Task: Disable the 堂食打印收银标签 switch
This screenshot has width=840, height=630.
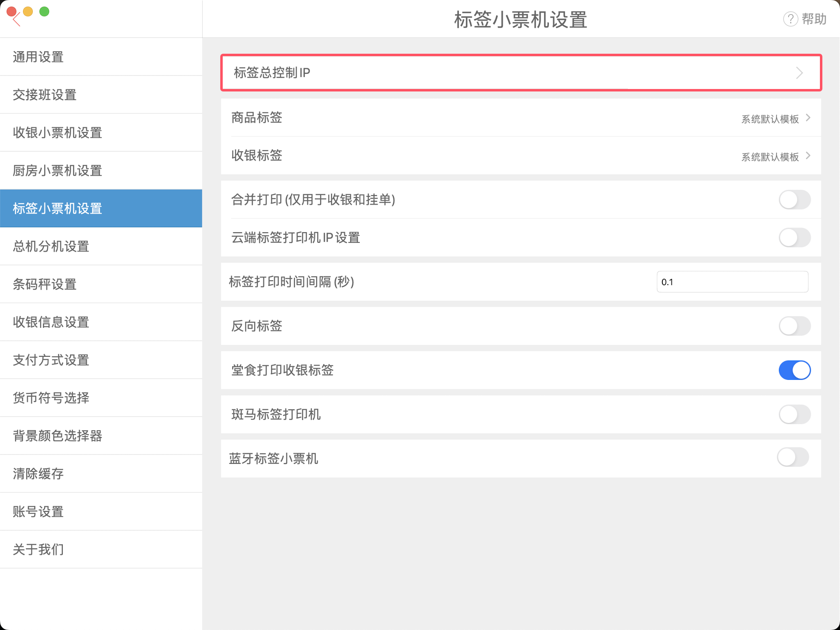Action: click(x=794, y=370)
